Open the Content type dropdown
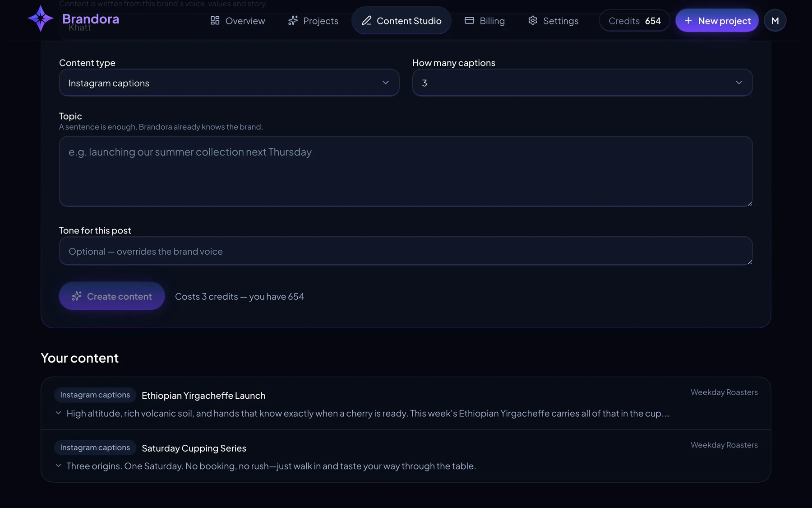 coord(229,83)
